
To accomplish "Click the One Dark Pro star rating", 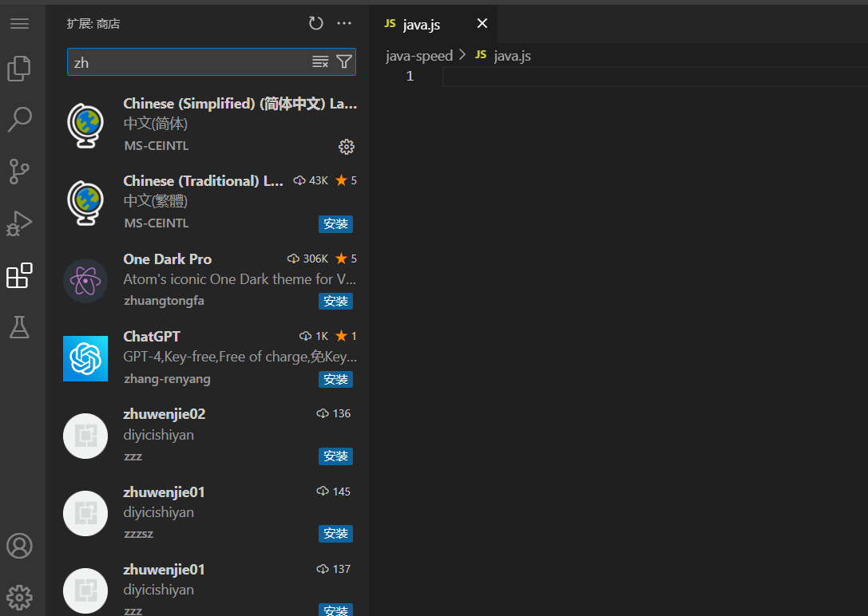I will coord(346,259).
